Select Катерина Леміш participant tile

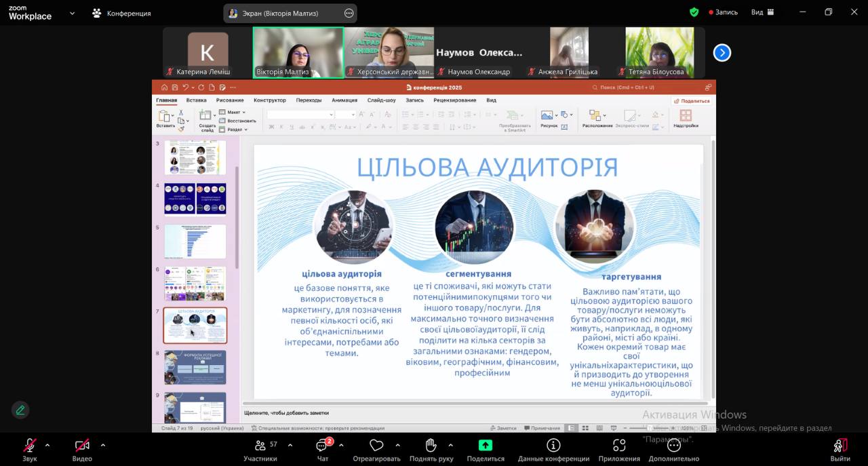[208, 52]
